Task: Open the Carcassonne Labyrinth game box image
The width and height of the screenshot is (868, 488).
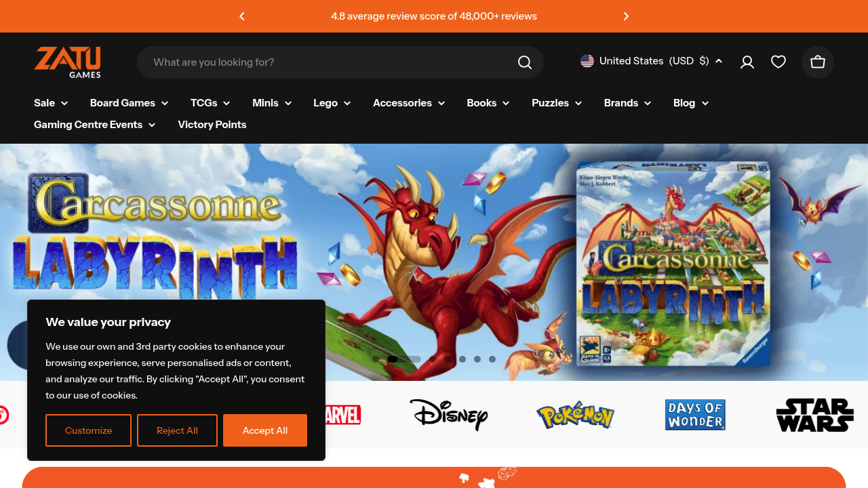Action: coord(675,263)
